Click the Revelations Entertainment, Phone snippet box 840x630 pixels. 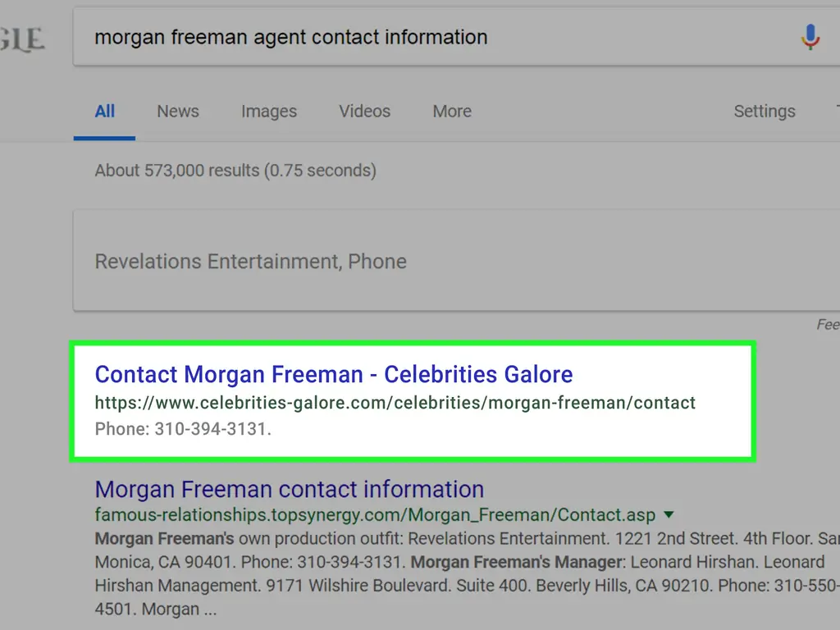point(456,261)
